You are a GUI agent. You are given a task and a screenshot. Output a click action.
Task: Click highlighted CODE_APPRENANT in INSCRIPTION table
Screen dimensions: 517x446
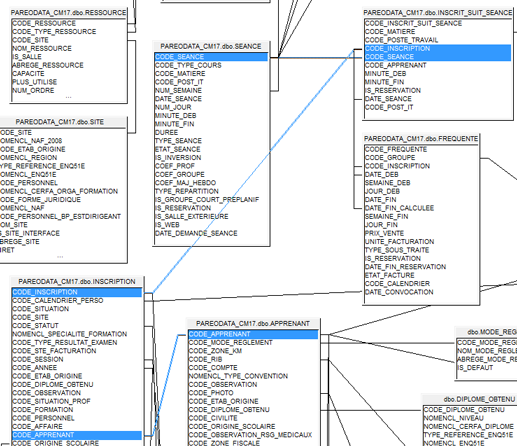[77, 435]
